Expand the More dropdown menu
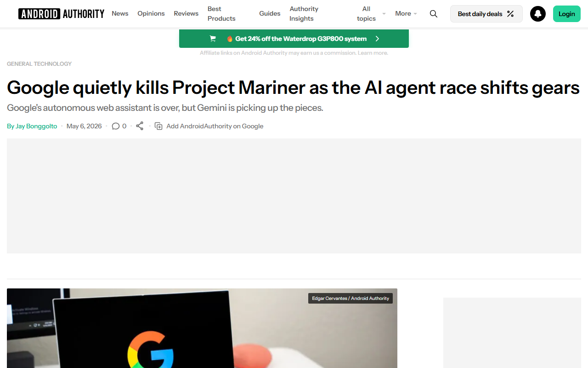 tap(406, 14)
